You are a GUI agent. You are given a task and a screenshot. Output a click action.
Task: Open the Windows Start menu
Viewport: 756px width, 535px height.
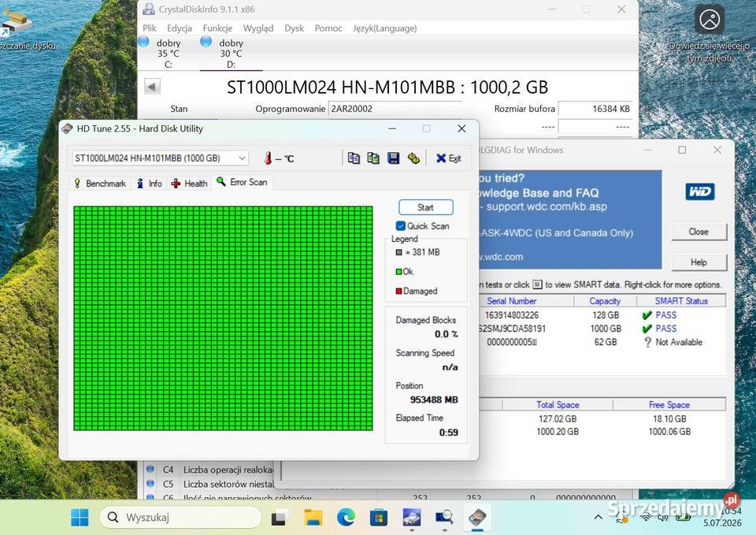click(x=80, y=517)
